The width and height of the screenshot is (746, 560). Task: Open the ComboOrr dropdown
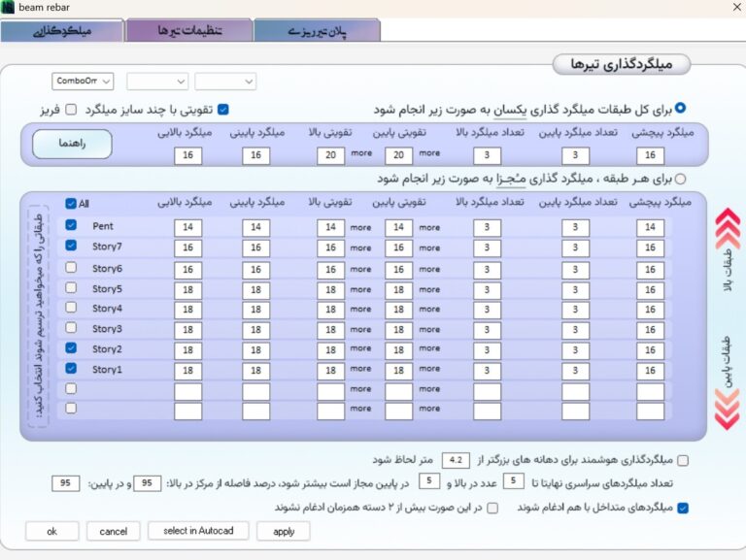(83, 82)
